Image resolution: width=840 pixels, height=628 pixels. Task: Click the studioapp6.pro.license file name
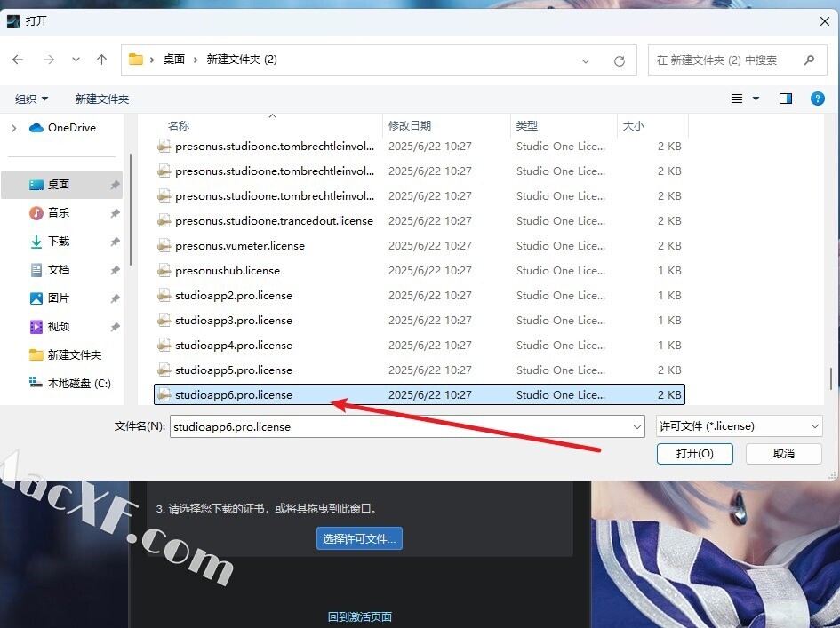(x=234, y=395)
